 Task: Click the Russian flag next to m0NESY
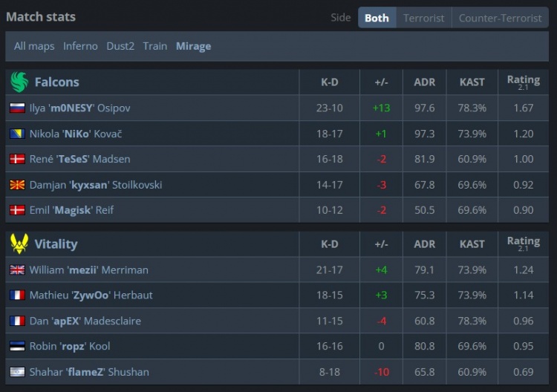(x=17, y=108)
